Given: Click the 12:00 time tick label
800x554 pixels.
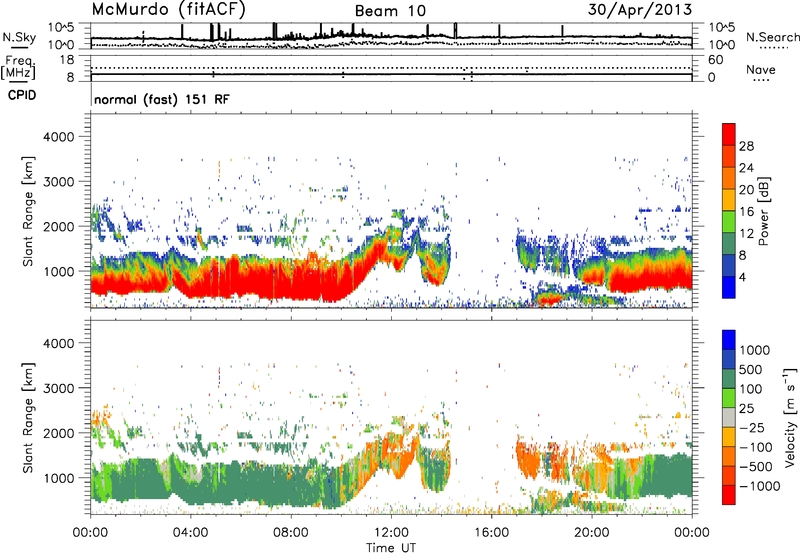Looking at the screenshot, I should (x=391, y=533).
